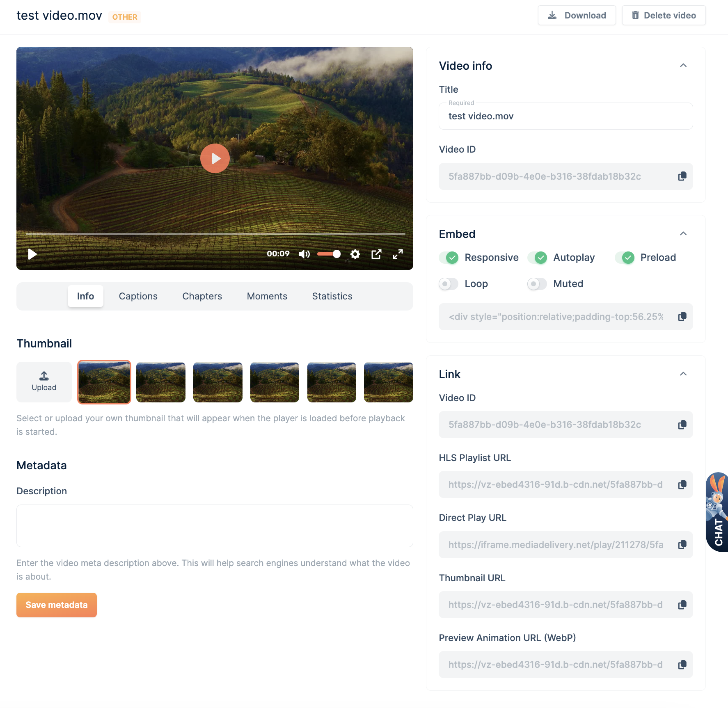
Task: Copy the Direct Play URL
Action: coord(682,545)
